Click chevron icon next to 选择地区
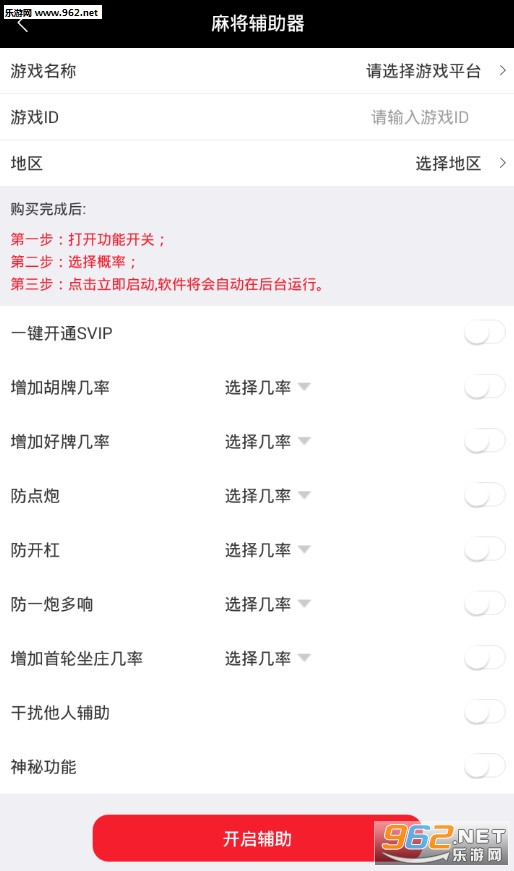 click(x=502, y=163)
